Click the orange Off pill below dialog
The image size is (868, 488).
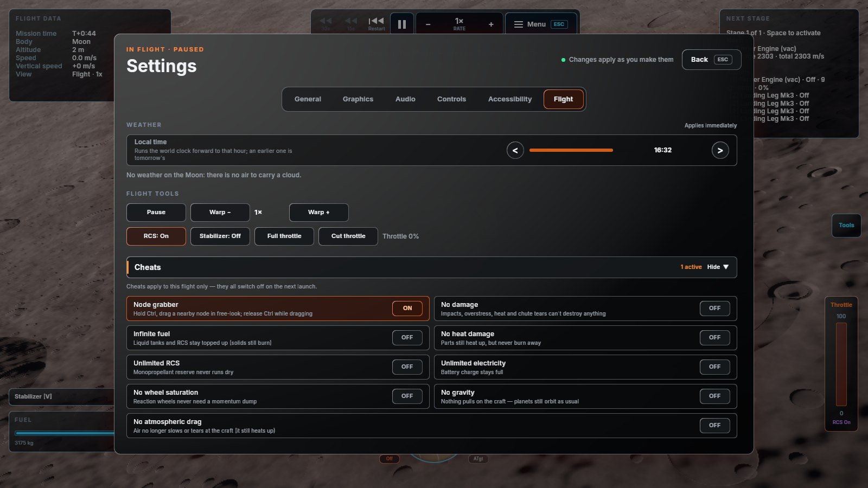pos(390,459)
